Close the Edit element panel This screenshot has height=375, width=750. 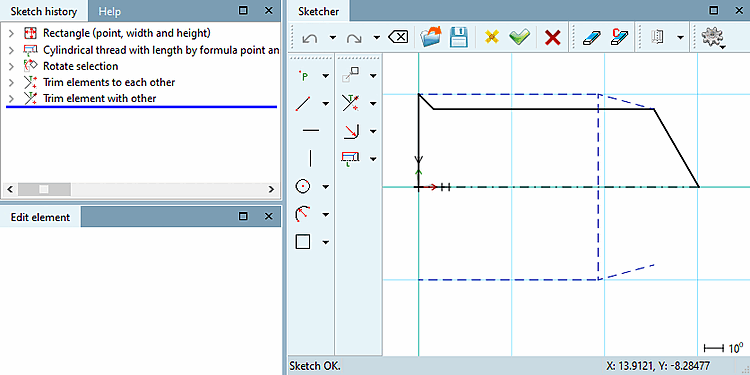click(268, 217)
